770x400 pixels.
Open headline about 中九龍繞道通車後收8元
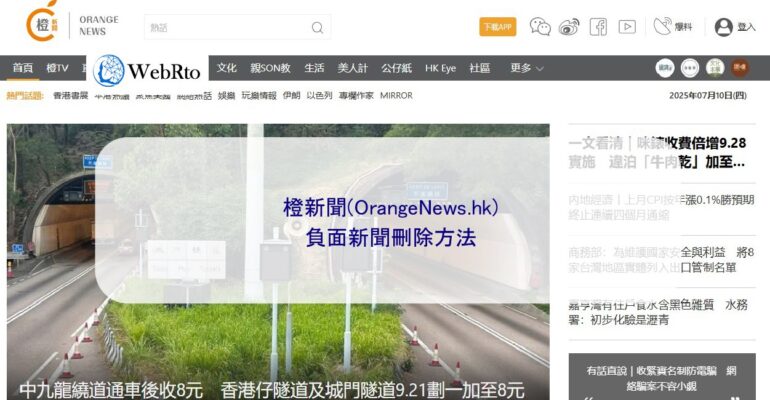click(272, 390)
